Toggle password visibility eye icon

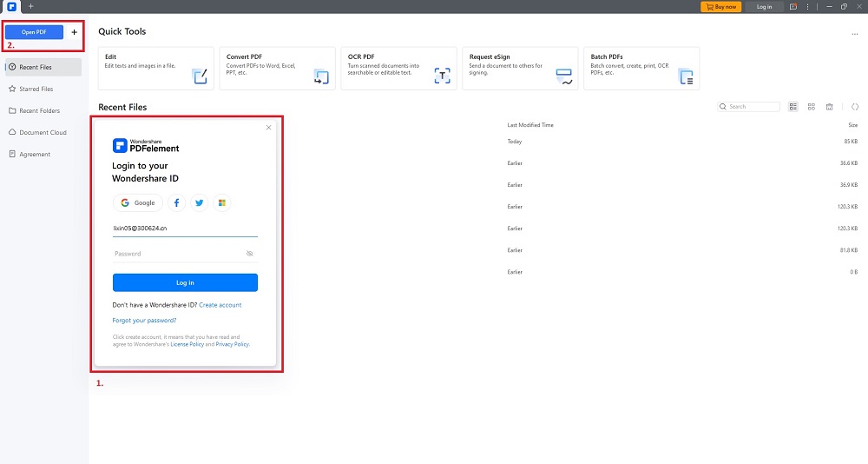click(250, 254)
